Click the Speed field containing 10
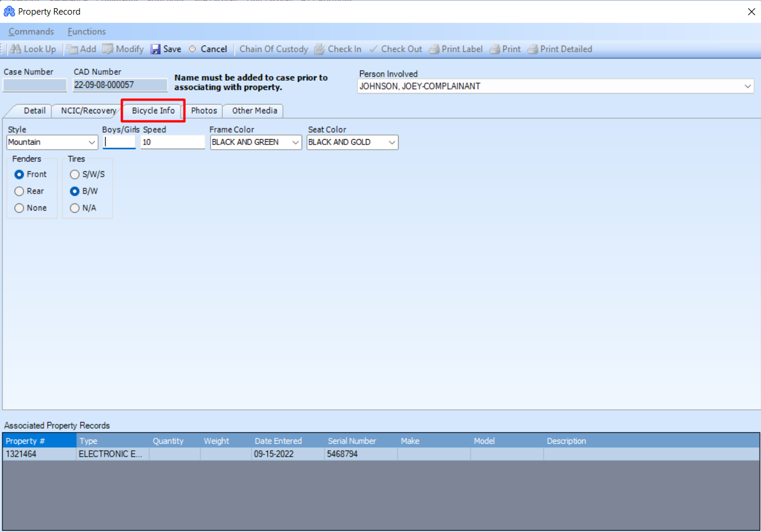Screen dimensions: 761x532 [x=173, y=142]
